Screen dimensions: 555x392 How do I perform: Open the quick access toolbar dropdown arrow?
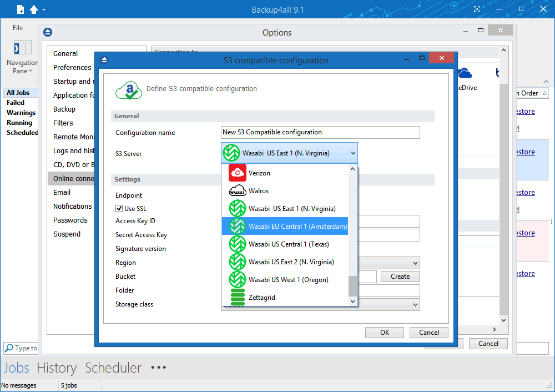pyautogui.click(x=44, y=10)
